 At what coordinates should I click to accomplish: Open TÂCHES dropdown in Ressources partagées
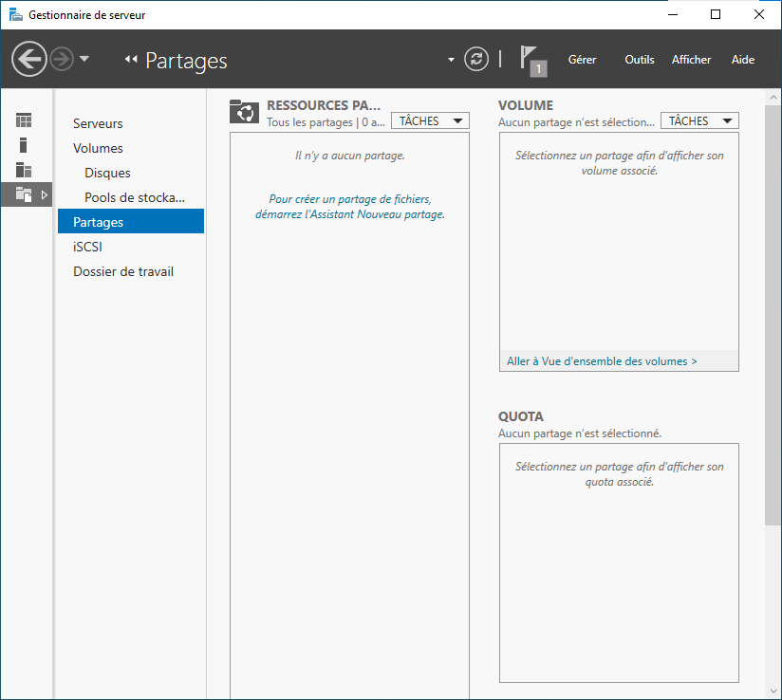tap(430, 121)
